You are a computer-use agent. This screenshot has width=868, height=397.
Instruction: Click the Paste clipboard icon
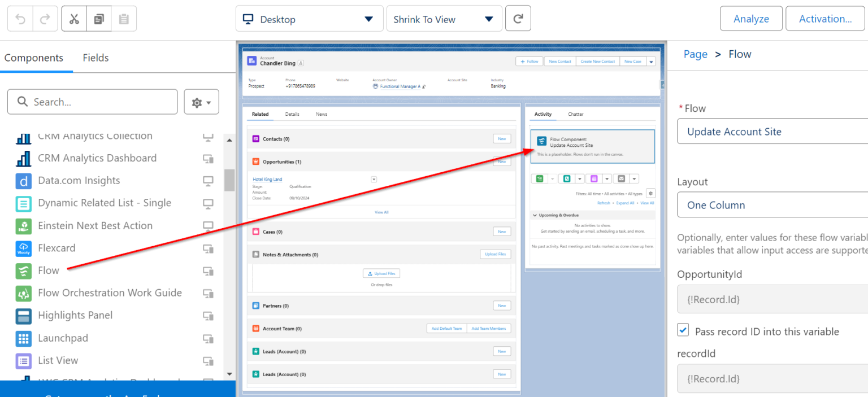point(124,19)
